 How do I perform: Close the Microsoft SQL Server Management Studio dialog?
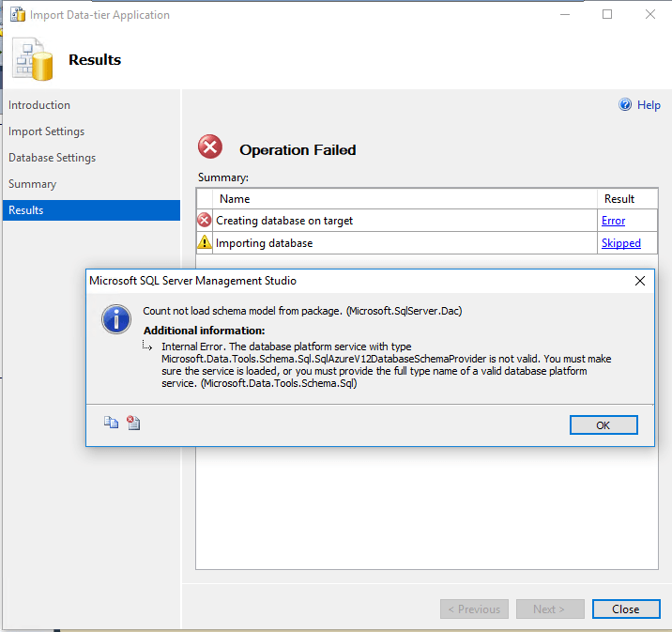point(640,281)
